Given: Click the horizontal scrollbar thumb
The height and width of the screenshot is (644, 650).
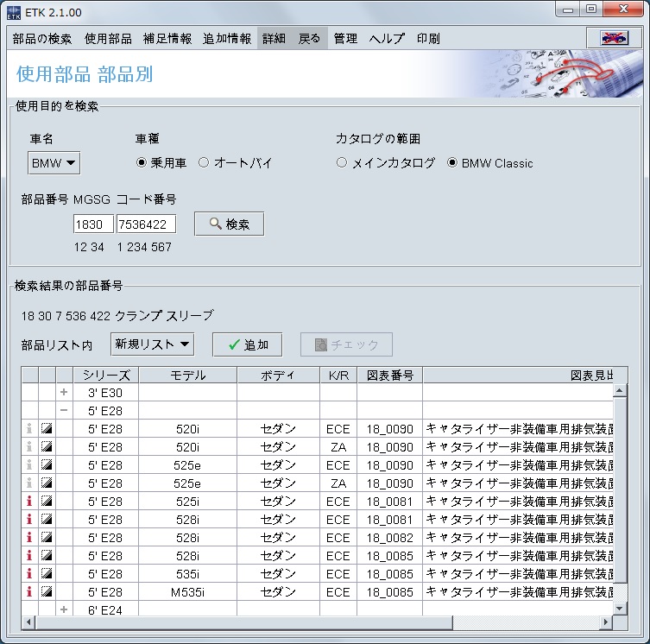Looking at the screenshot, I should [x=244, y=622].
